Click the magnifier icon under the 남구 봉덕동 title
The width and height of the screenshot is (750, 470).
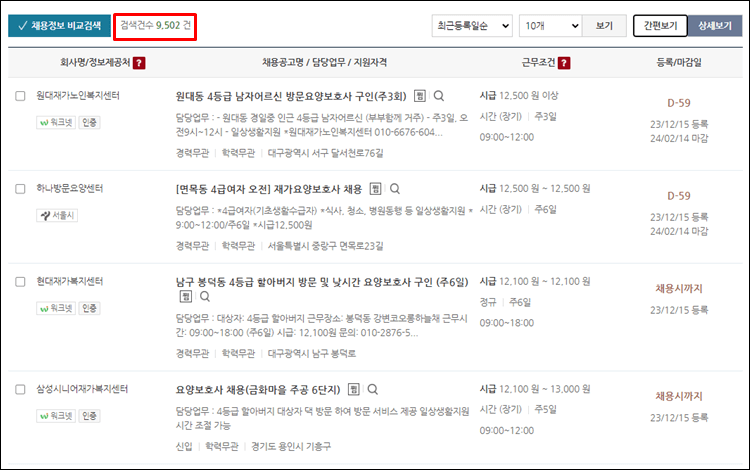click(204, 297)
